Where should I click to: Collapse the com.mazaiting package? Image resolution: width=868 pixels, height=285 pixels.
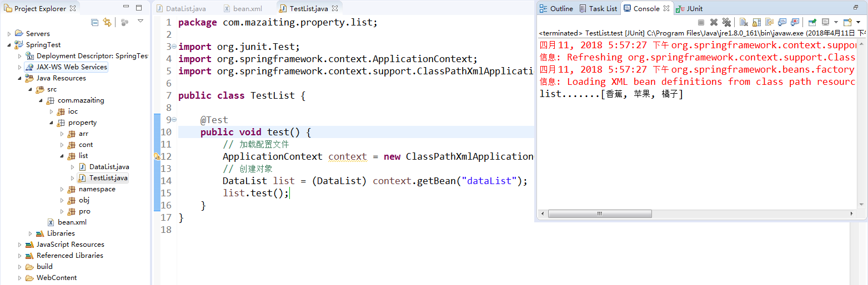pos(41,100)
